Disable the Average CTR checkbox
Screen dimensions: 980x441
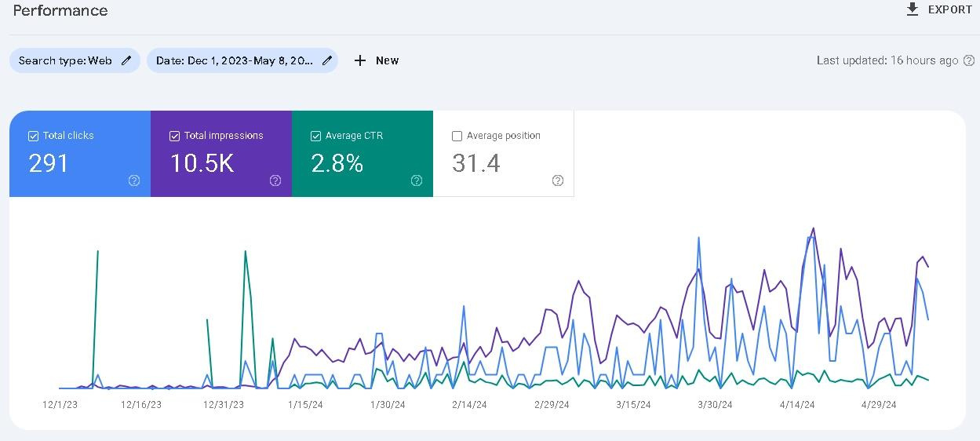pyautogui.click(x=315, y=136)
